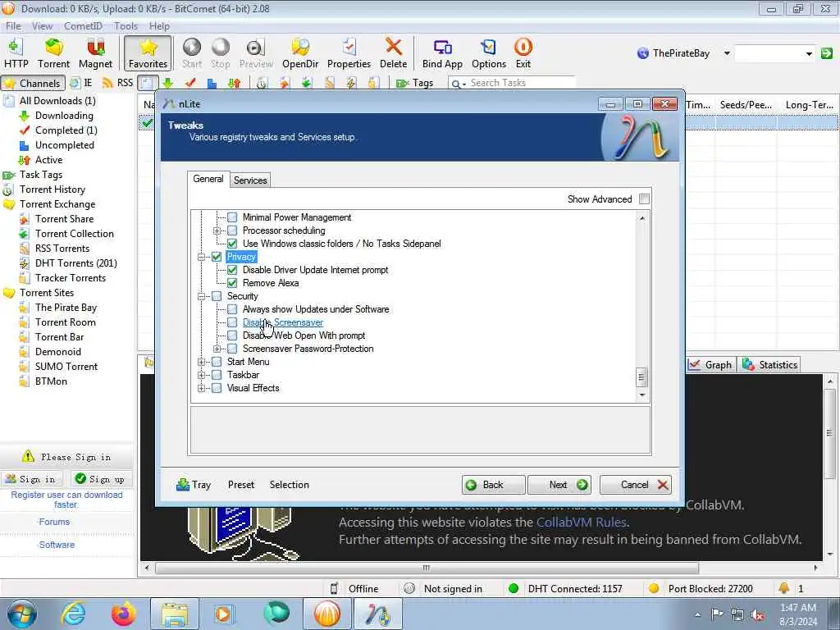840x630 pixels.
Task: Check Minimal Power Management
Action: point(232,217)
